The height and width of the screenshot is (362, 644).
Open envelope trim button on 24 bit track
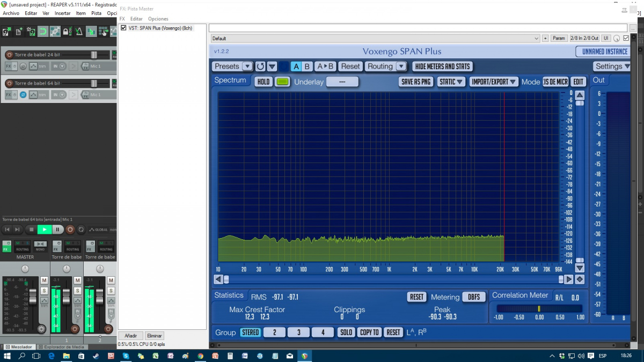click(x=33, y=66)
